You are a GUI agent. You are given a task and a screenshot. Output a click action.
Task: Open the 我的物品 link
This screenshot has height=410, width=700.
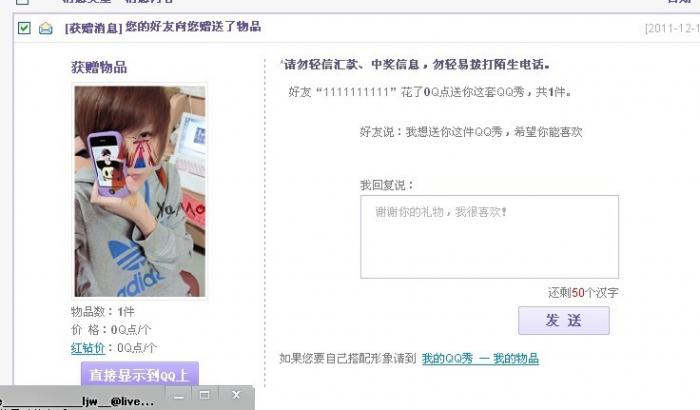pyautogui.click(x=516, y=359)
